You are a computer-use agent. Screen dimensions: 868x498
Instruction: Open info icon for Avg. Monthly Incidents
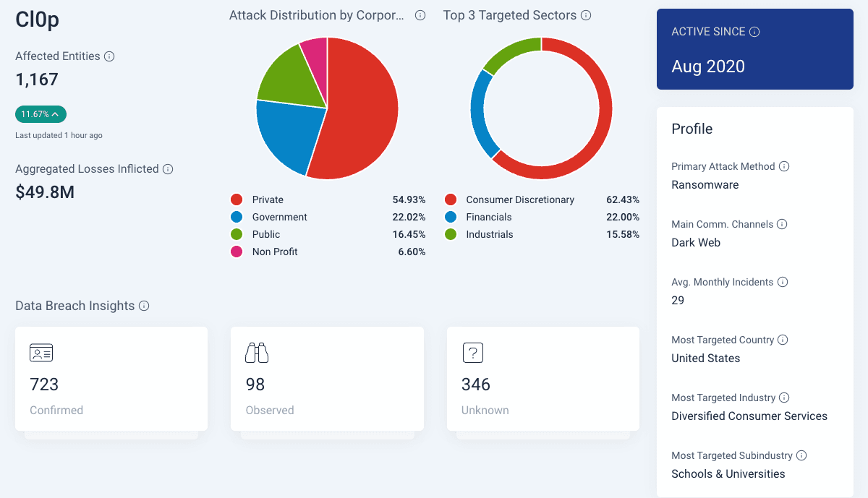coord(783,282)
